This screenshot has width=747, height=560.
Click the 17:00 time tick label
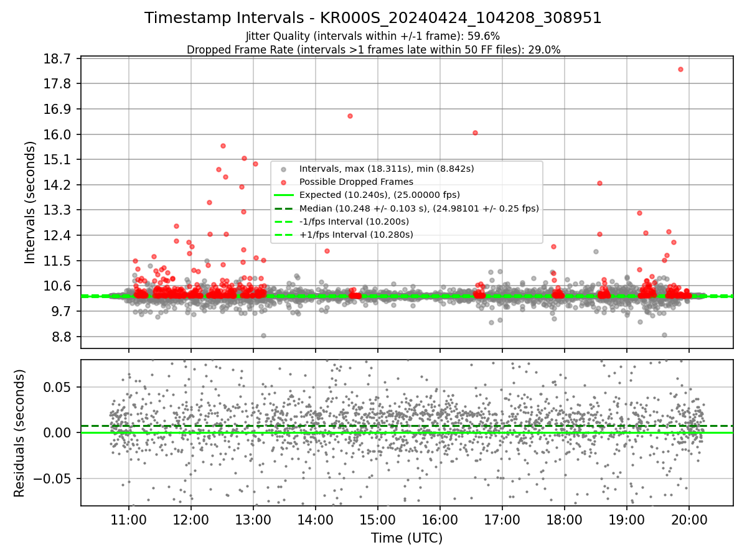pyautogui.click(x=502, y=521)
